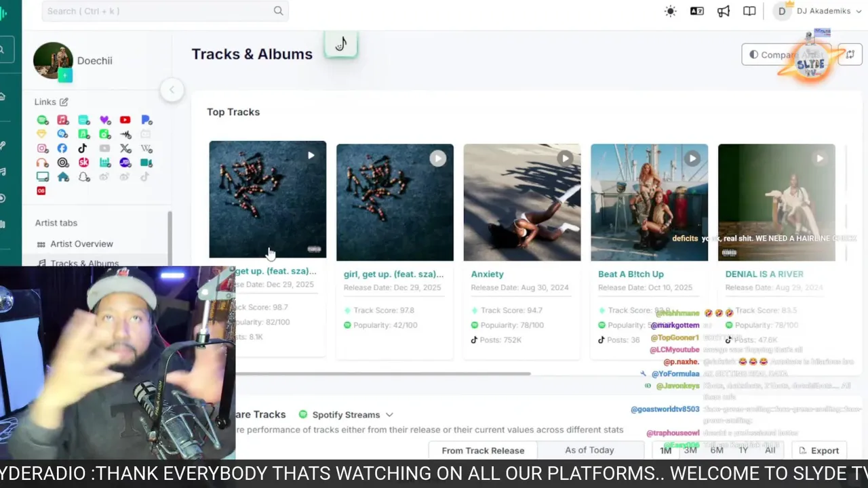Click the Export button
The image size is (868, 488).
[819, 450]
